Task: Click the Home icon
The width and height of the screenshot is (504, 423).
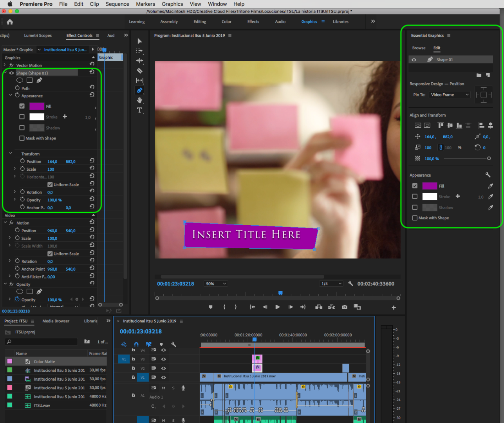Action: [10, 22]
